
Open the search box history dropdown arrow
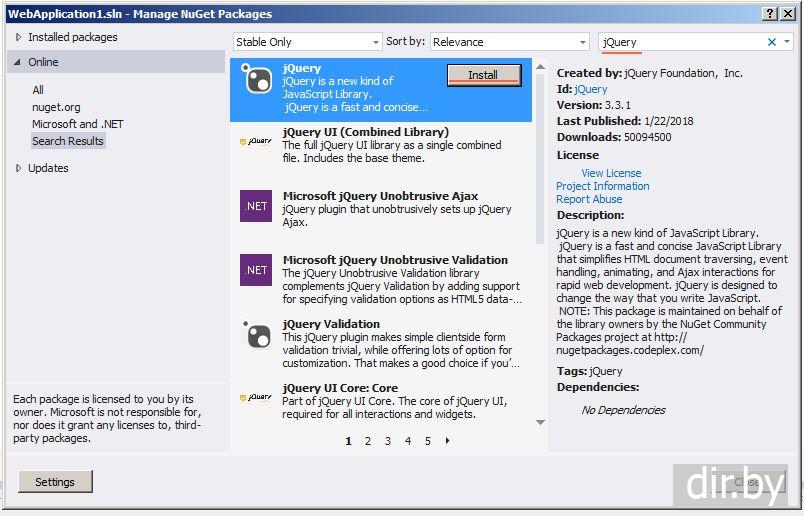pos(787,42)
